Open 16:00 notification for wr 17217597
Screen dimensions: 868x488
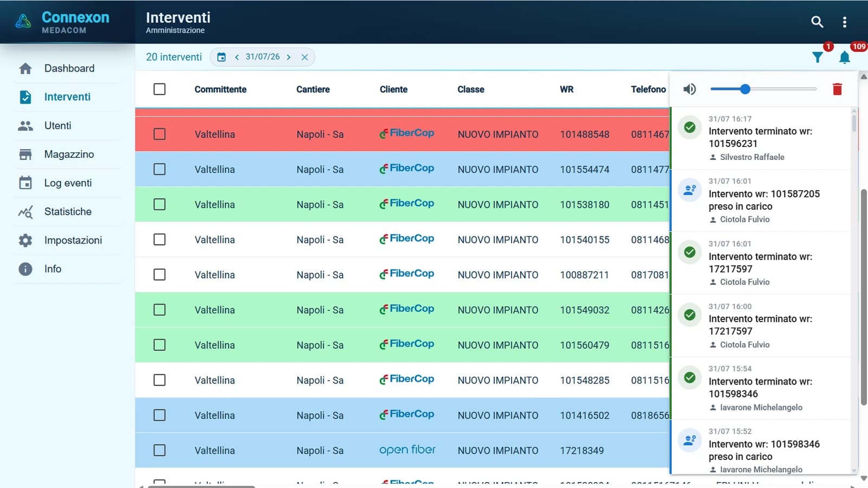coord(761,326)
